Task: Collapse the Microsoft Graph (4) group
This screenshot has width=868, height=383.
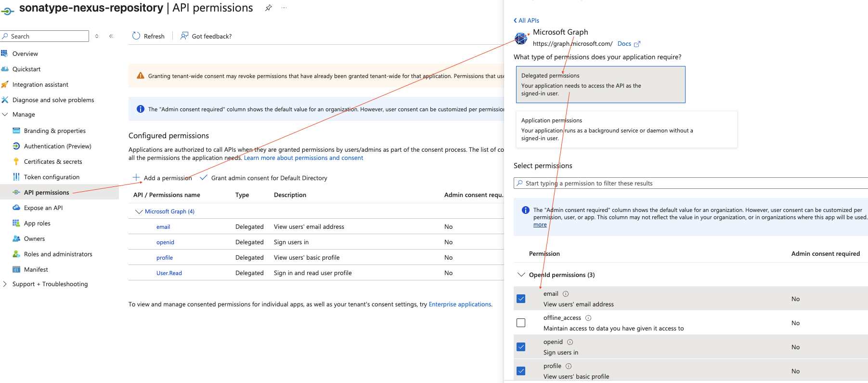Action: pyautogui.click(x=139, y=211)
